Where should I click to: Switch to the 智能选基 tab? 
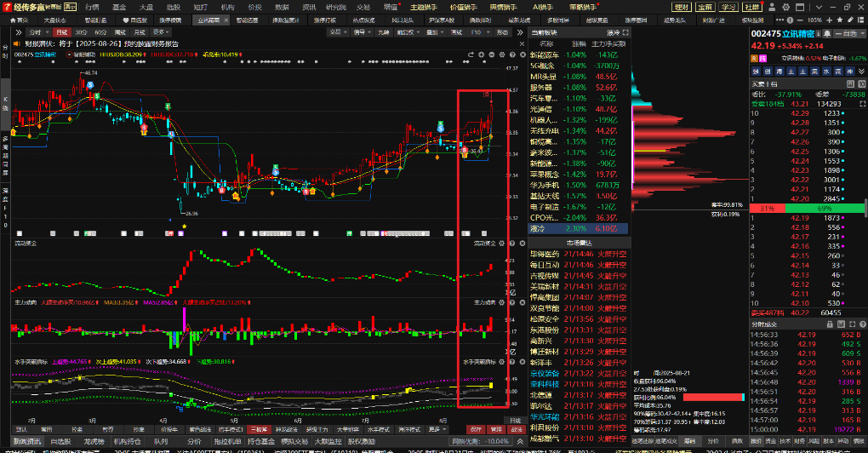point(248,20)
